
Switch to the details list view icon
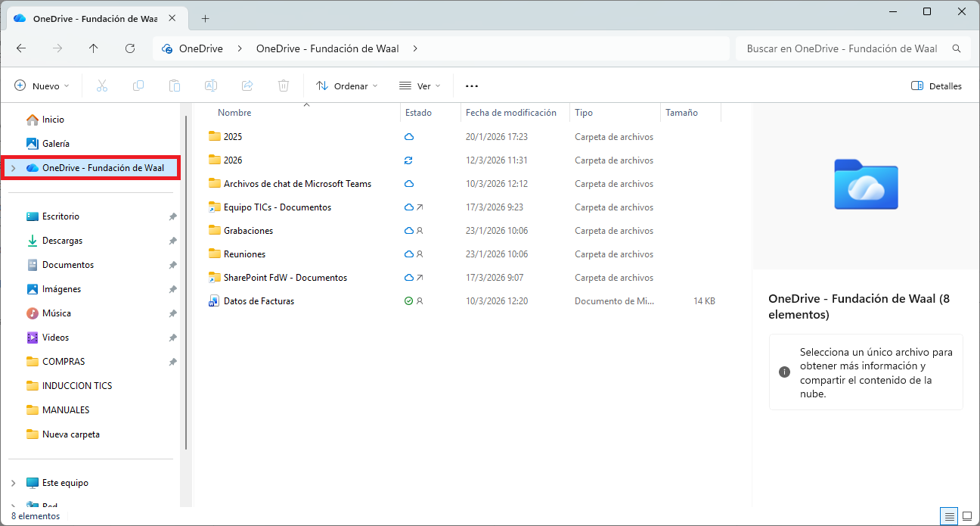pyautogui.click(x=948, y=516)
